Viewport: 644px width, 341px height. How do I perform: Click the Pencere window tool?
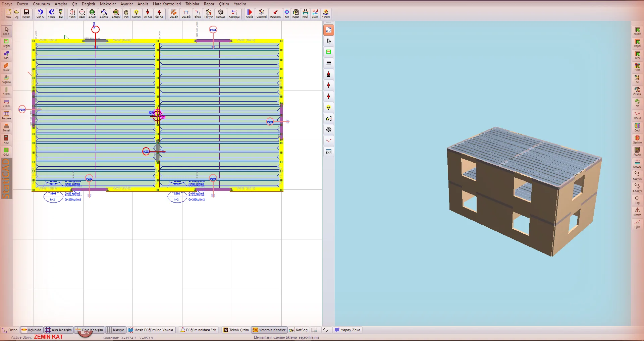pyautogui.click(x=6, y=115)
